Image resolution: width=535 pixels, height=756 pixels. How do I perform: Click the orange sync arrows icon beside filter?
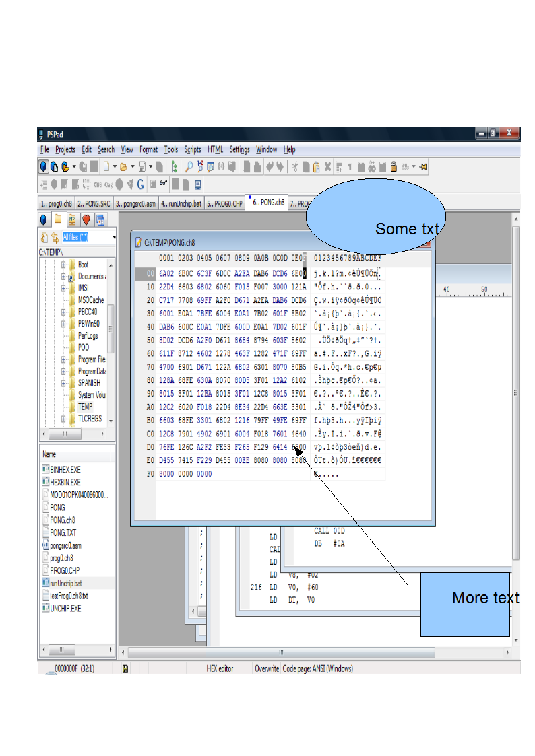coord(55,237)
